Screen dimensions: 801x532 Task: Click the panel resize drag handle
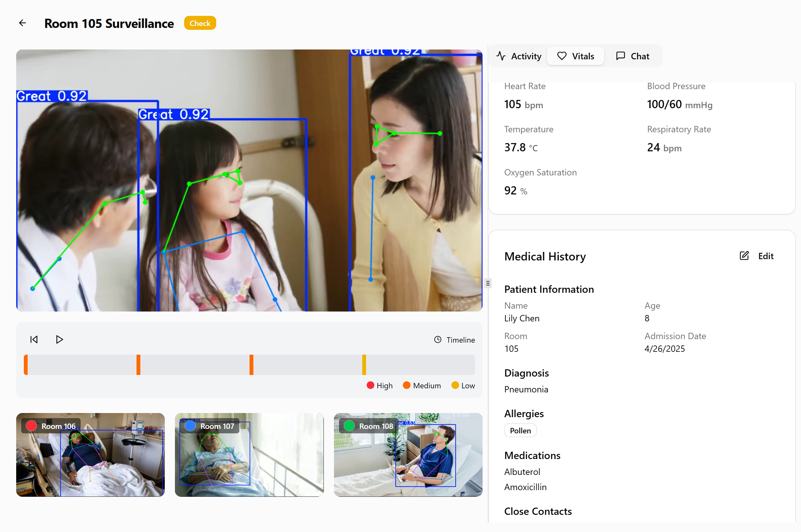(488, 283)
